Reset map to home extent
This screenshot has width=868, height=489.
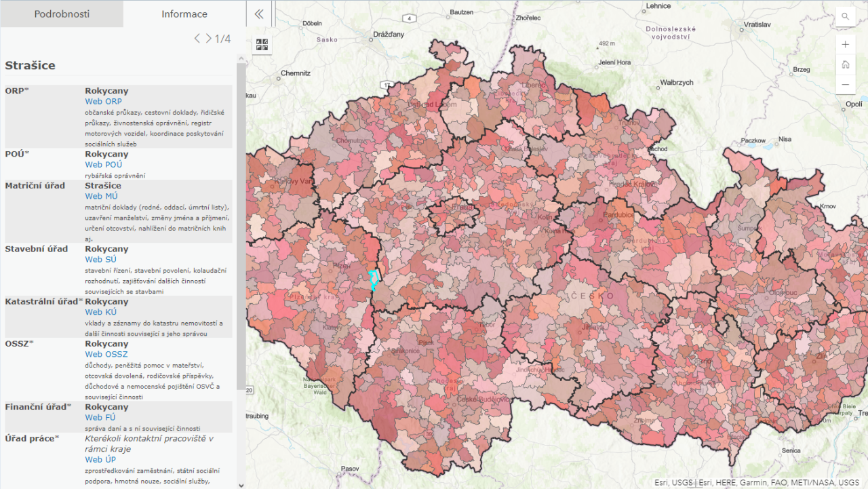point(845,65)
